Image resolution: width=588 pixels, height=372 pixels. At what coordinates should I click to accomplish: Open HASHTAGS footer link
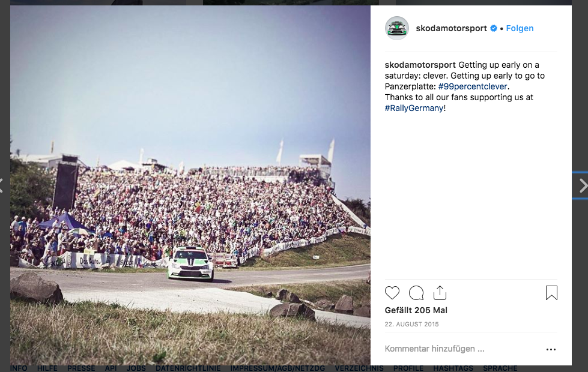[x=453, y=368]
